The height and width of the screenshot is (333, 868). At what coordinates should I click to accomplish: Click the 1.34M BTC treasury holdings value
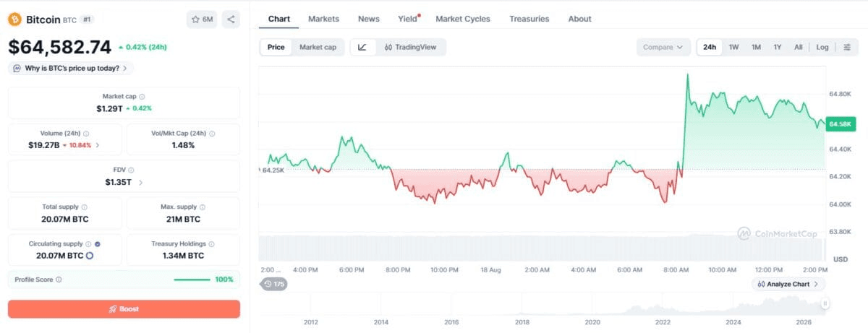point(183,256)
